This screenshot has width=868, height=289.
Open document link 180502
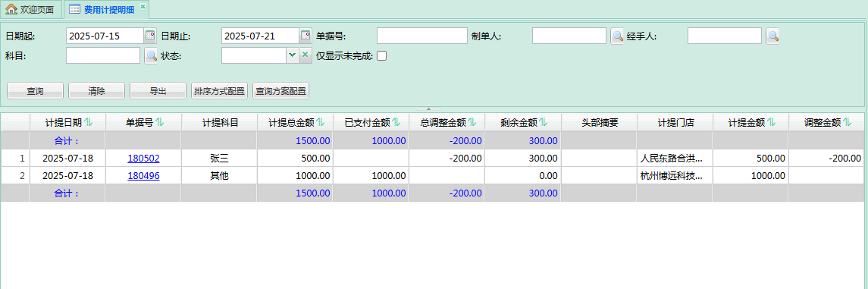coord(143,159)
